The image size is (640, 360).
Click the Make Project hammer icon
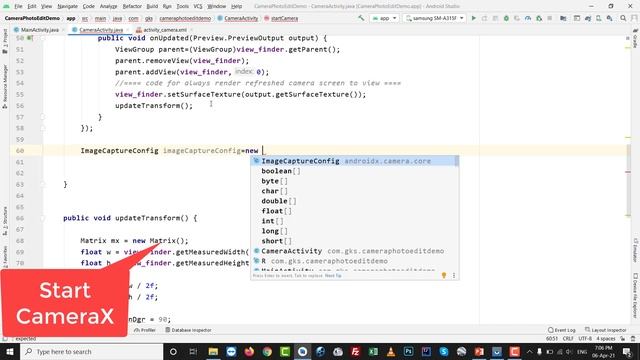tap(361, 18)
